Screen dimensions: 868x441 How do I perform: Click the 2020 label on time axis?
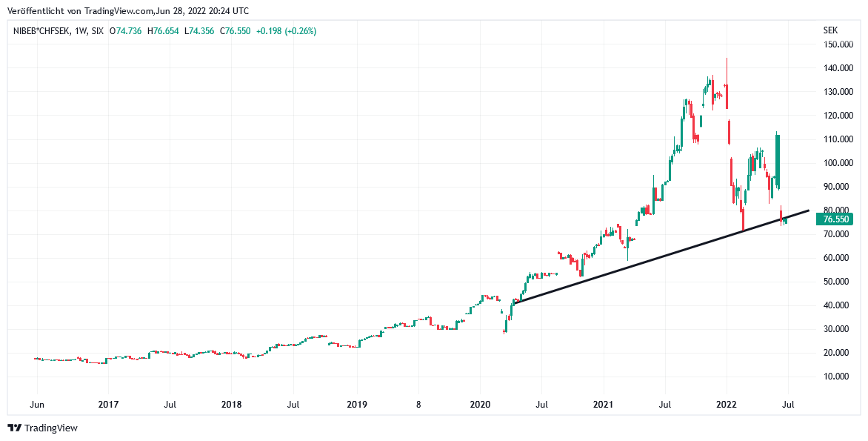tap(480, 405)
